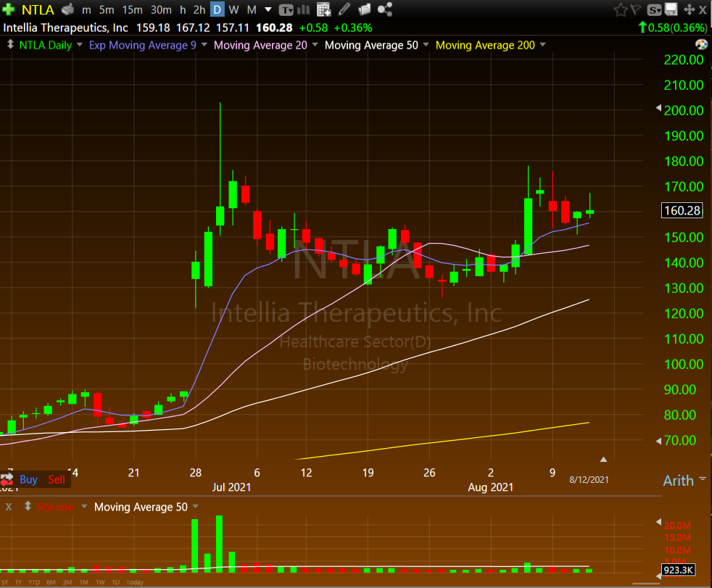Switch to the hourly 'h' timeframe
712x588 pixels.
[x=183, y=9]
